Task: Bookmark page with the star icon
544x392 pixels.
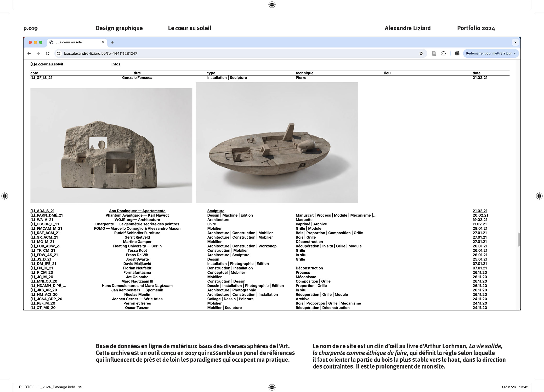Action: (421, 53)
